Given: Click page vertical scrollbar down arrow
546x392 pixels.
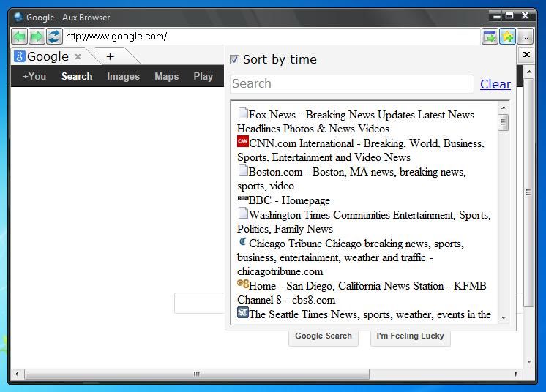Looking at the screenshot, I should 529,362.
